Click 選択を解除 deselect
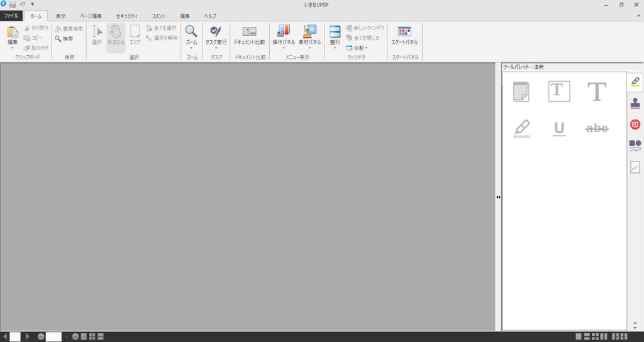The width and height of the screenshot is (644, 342). pyautogui.click(x=162, y=38)
